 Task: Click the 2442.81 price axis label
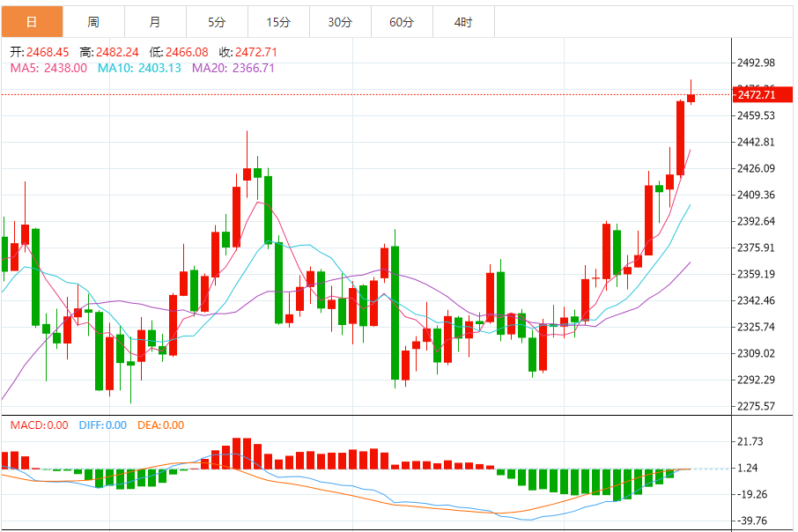pos(757,143)
